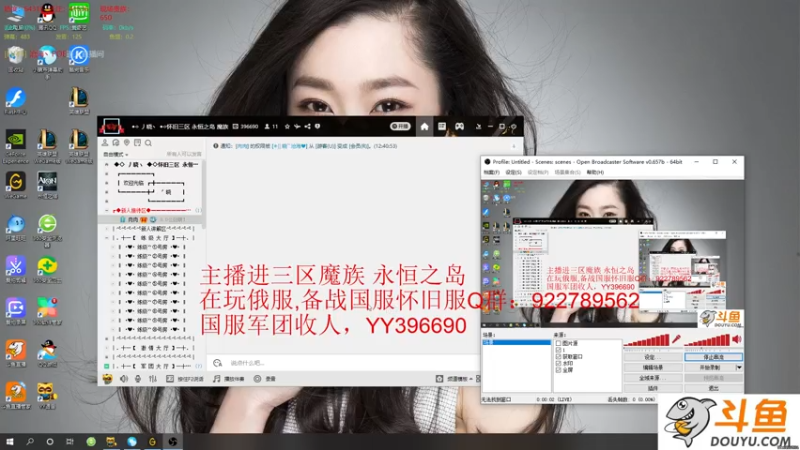The height and width of the screenshot is (450, 800).
Task: Click the shield report icon in YY header
Action: pyautogui.click(x=317, y=127)
